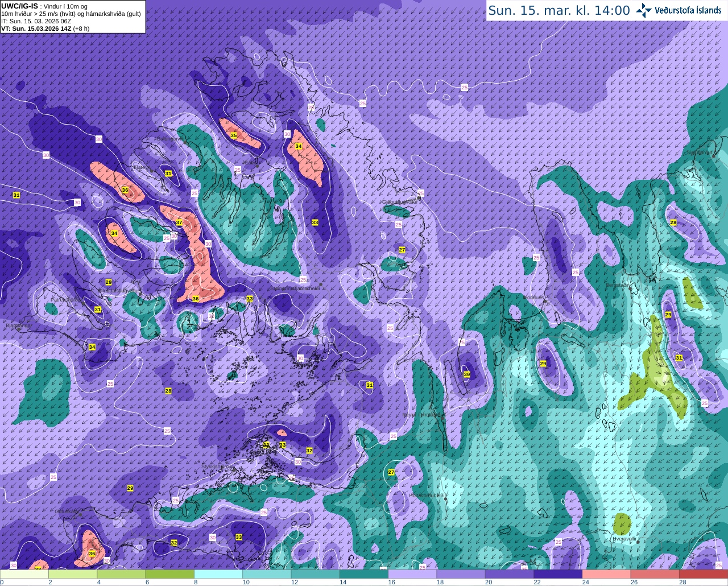Click the Siglufjörður station label

(700, 152)
